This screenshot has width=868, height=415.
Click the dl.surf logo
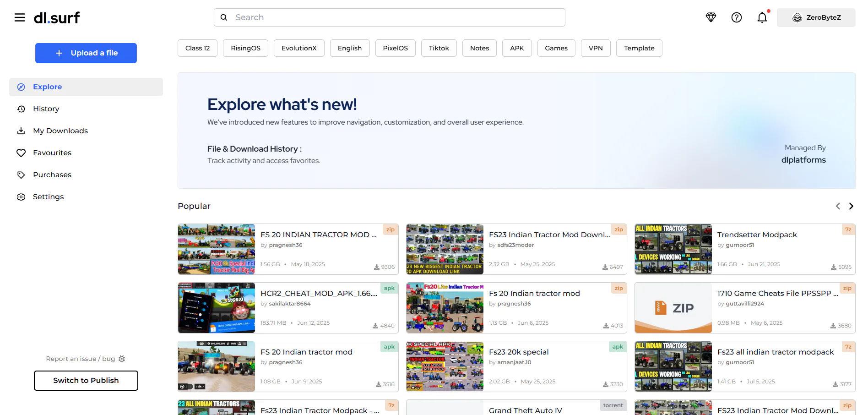[x=57, y=18]
